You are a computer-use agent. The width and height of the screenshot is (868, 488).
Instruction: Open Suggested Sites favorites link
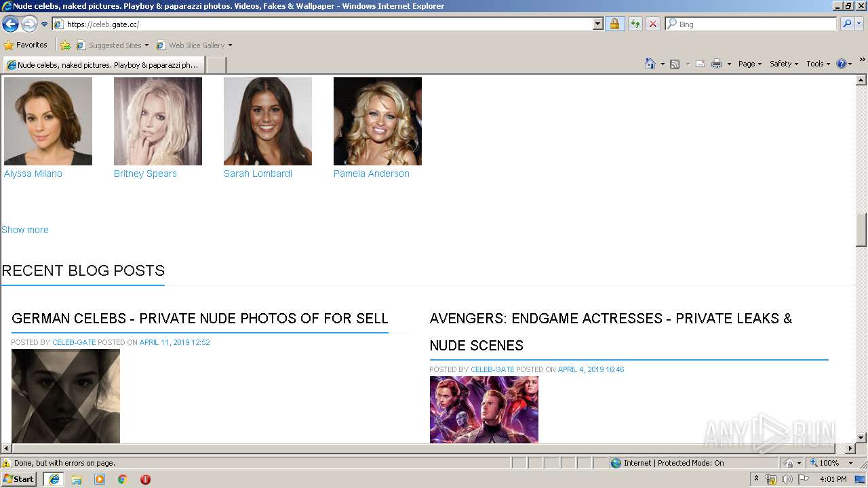pos(112,45)
